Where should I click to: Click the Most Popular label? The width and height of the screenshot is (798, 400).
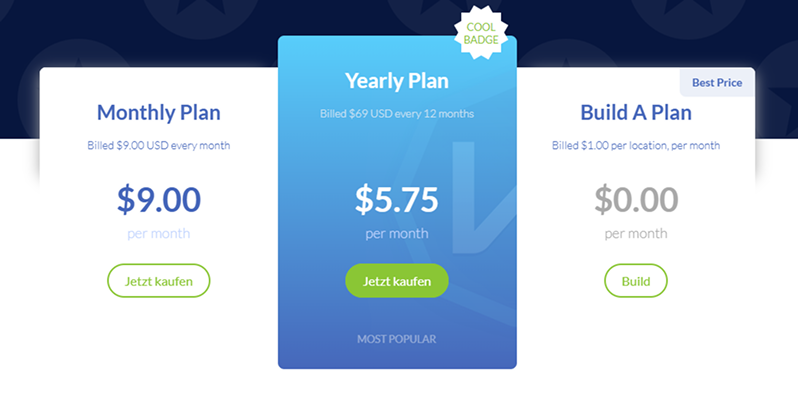397,339
